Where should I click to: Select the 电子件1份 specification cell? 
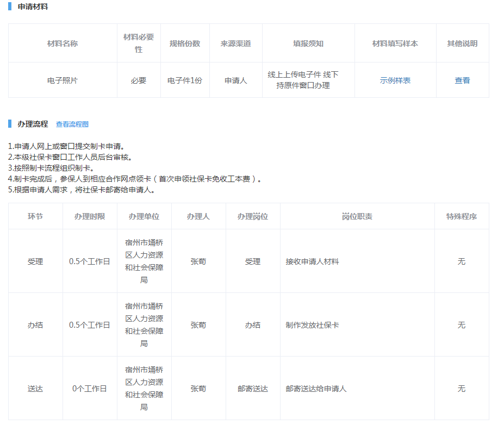pyautogui.click(x=185, y=80)
